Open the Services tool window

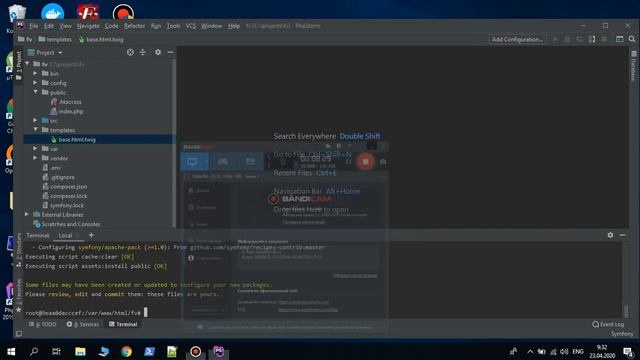[83, 324]
